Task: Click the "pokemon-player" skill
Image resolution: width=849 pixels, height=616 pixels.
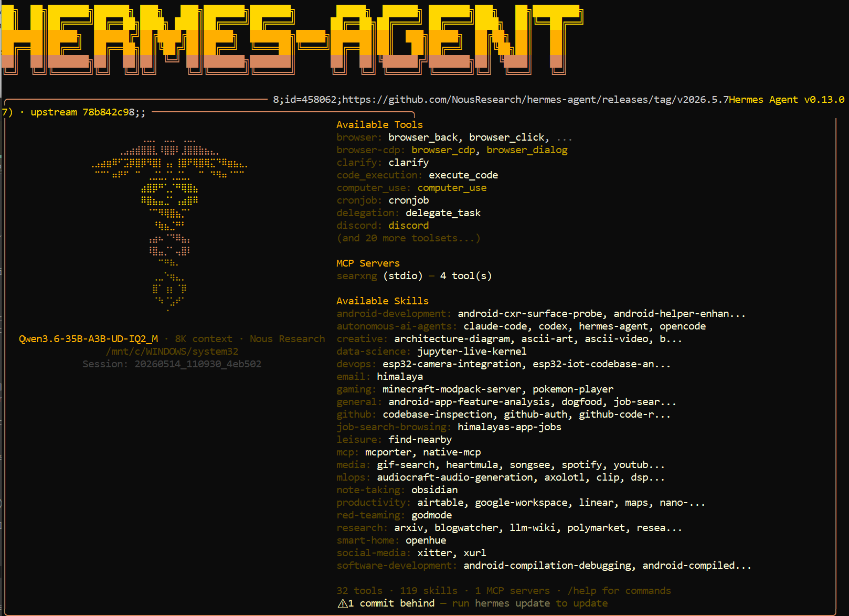Action: 573,389
